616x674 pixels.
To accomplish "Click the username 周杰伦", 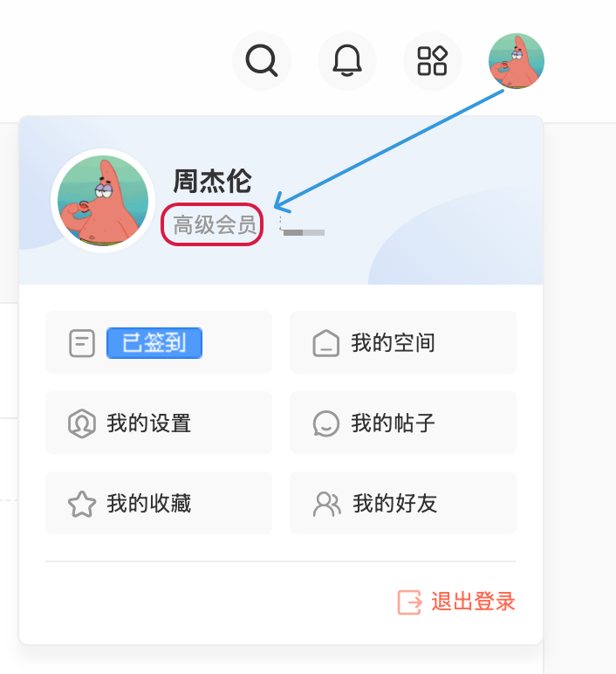I will pos(212,181).
